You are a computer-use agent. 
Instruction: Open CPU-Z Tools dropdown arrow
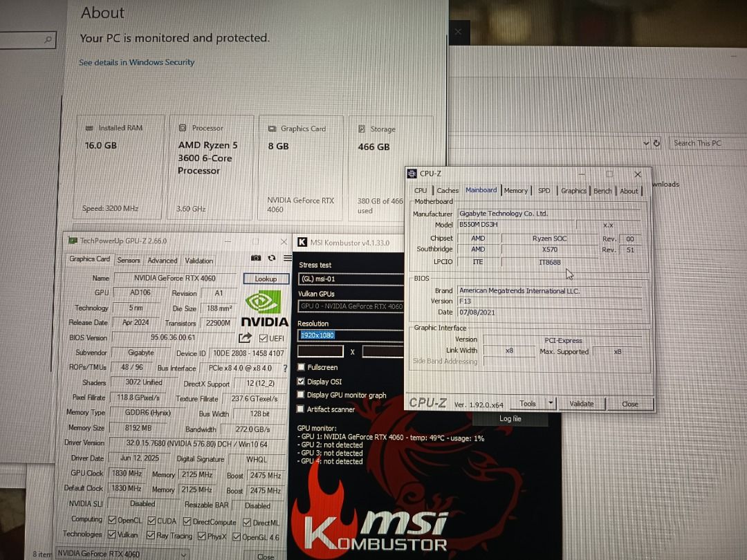[x=551, y=403]
